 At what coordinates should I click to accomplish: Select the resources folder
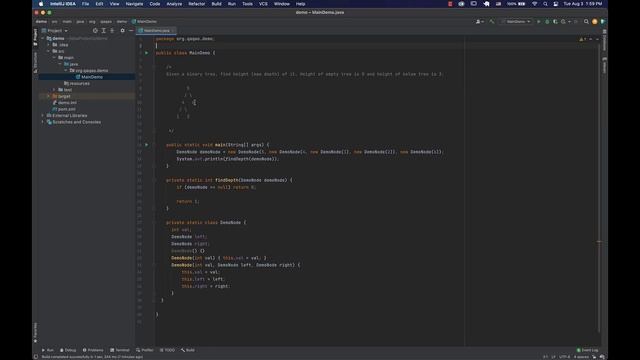(77, 83)
